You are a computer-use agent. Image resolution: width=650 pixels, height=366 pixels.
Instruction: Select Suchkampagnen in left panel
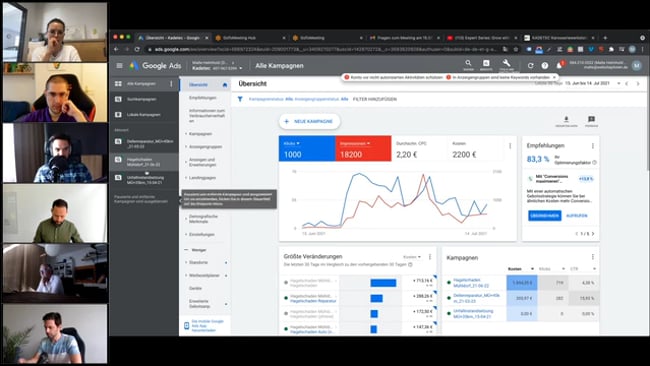point(141,99)
